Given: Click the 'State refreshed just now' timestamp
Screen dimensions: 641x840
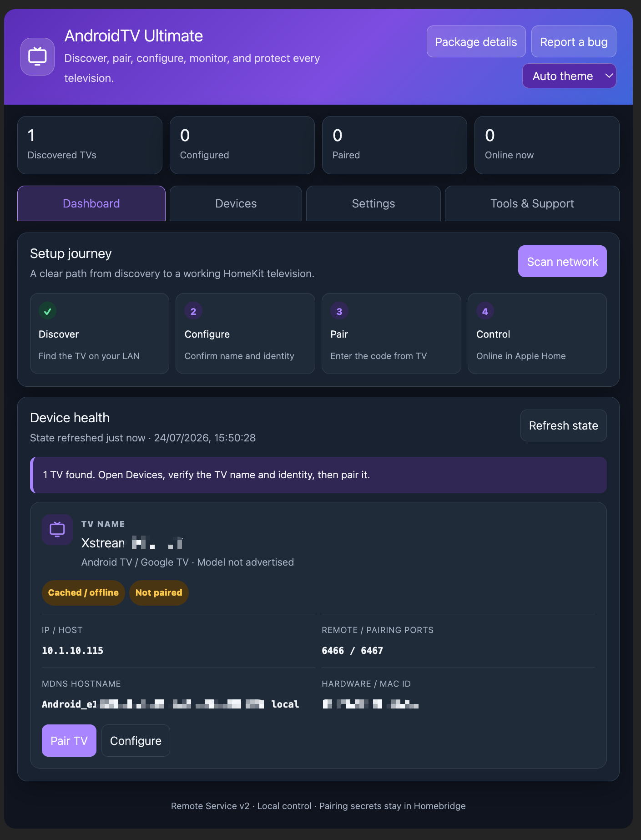Looking at the screenshot, I should click(x=143, y=438).
